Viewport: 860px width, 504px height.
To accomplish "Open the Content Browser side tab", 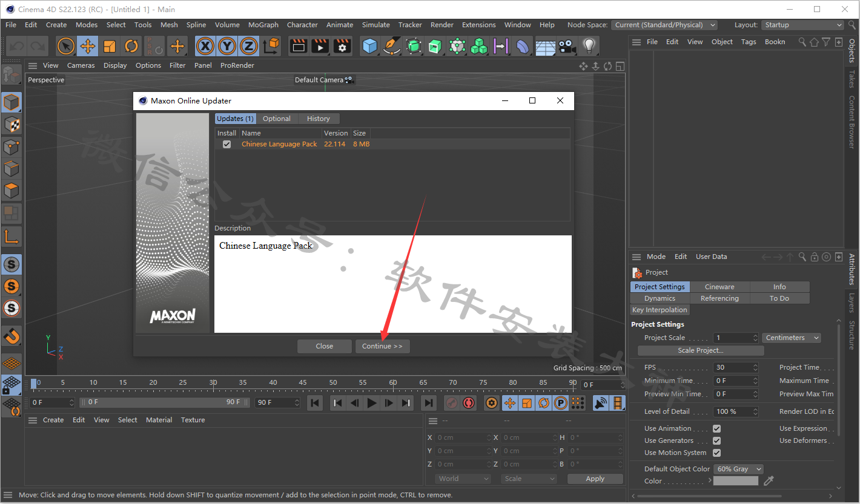I will [852, 122].
